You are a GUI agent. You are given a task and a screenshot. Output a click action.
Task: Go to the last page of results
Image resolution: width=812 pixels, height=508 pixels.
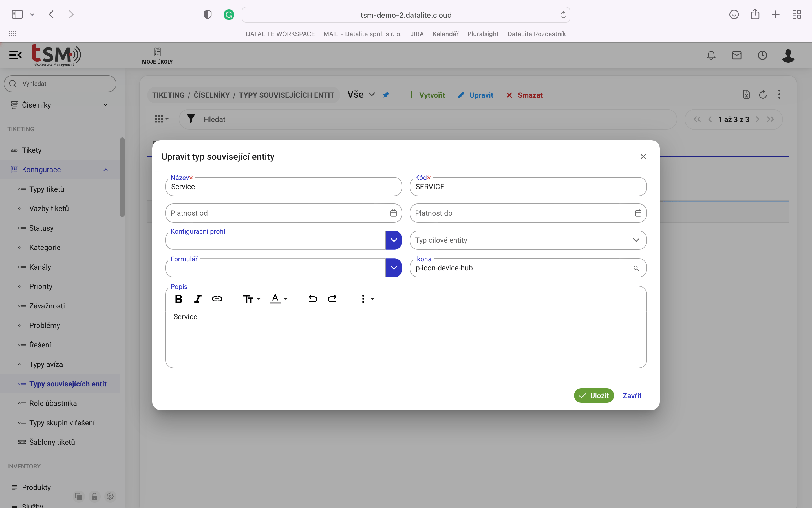(770, 119)
